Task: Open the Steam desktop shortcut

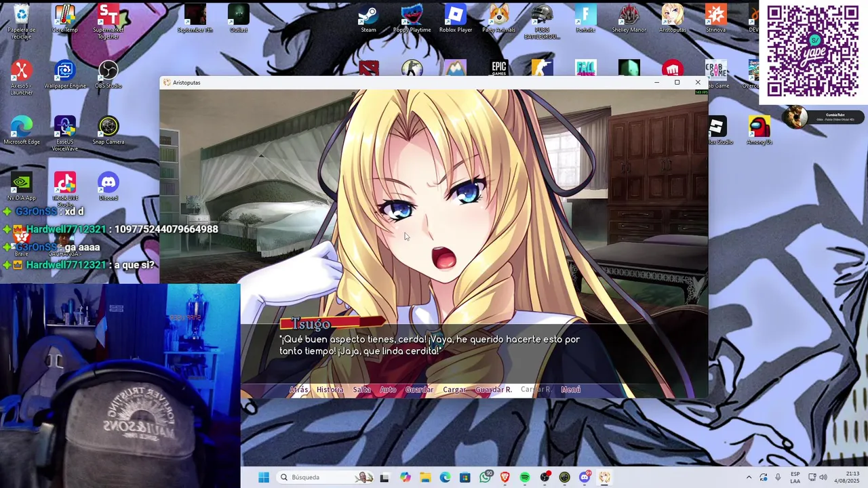Action: [x=368, y=18]
